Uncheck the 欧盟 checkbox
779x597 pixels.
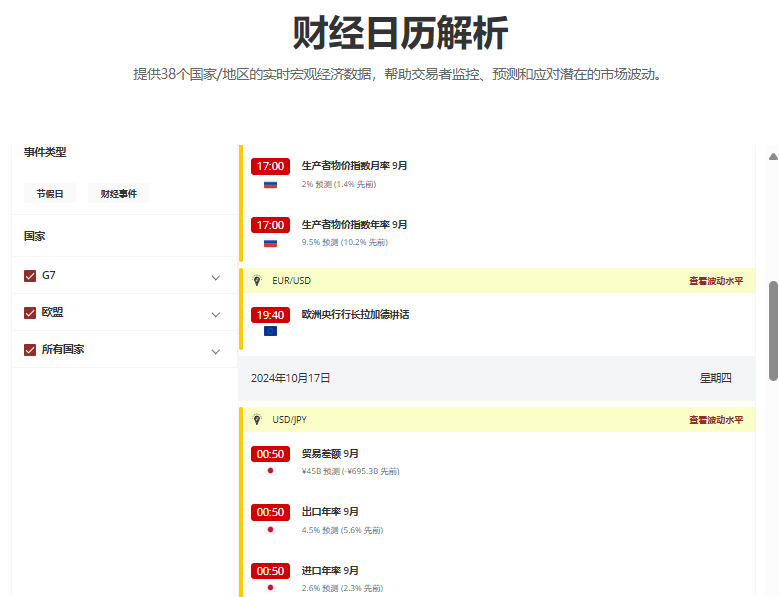point(30,312)
